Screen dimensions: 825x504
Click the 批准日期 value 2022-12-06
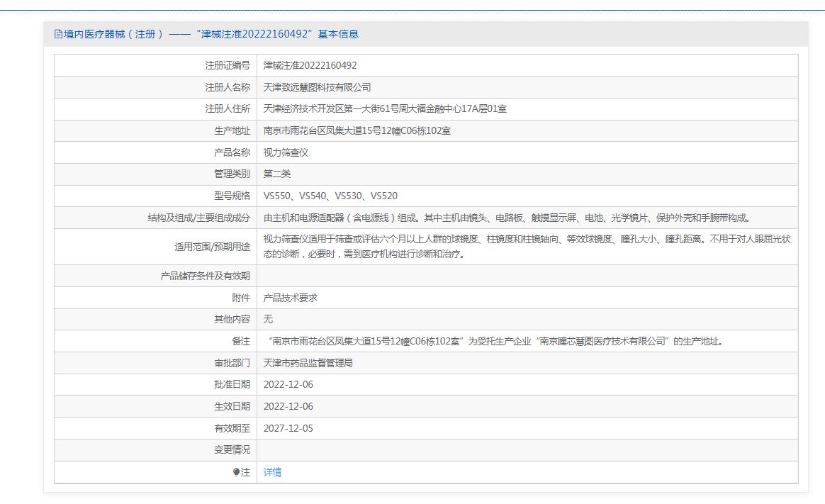pyautogui.click(x=288, y=385)
